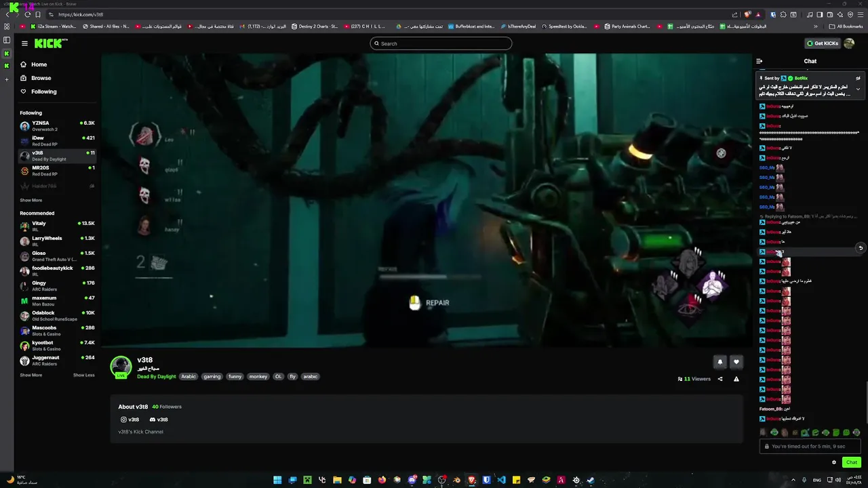Click the report warning triangle icon
This screenshot has width=868, height=488.
(x=736, y=379)
